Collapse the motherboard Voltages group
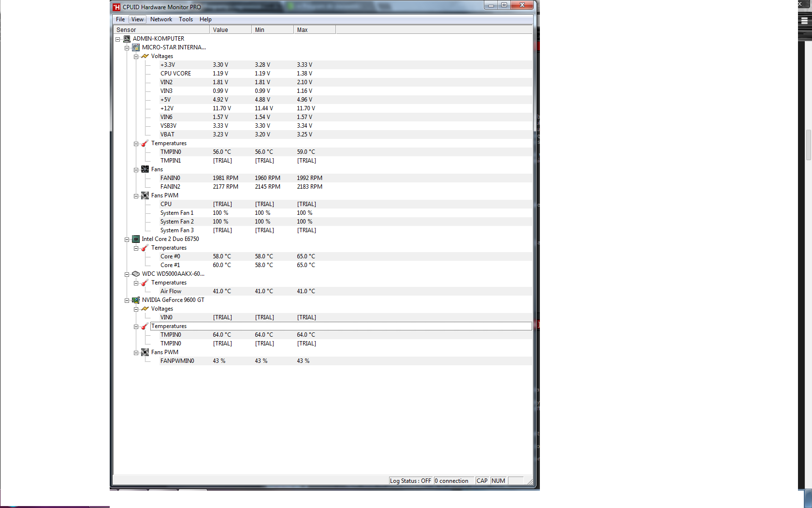The width and height of the screenshot is (812, 508). coord(136,57)
